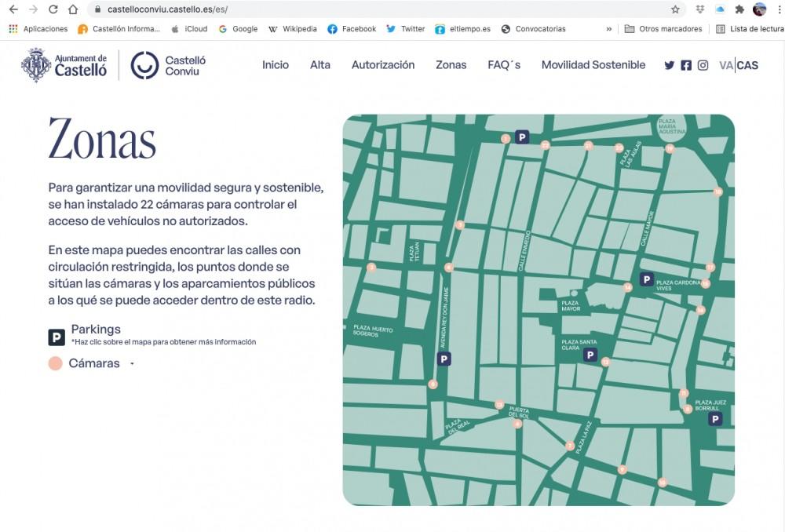This screenshot has height=532, width=785.
Task: Open the Movilidad Sostenible menu item
Action: point(593,65)
